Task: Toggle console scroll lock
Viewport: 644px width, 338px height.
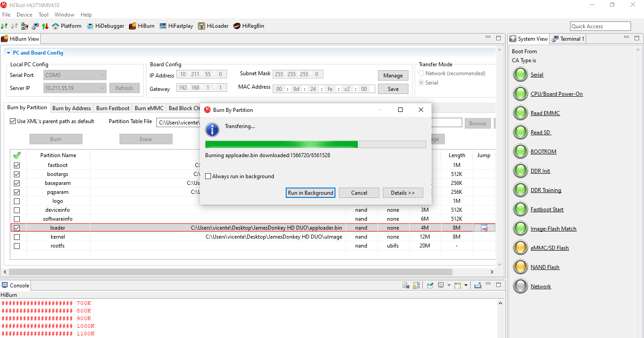Action: pos(416,285)
